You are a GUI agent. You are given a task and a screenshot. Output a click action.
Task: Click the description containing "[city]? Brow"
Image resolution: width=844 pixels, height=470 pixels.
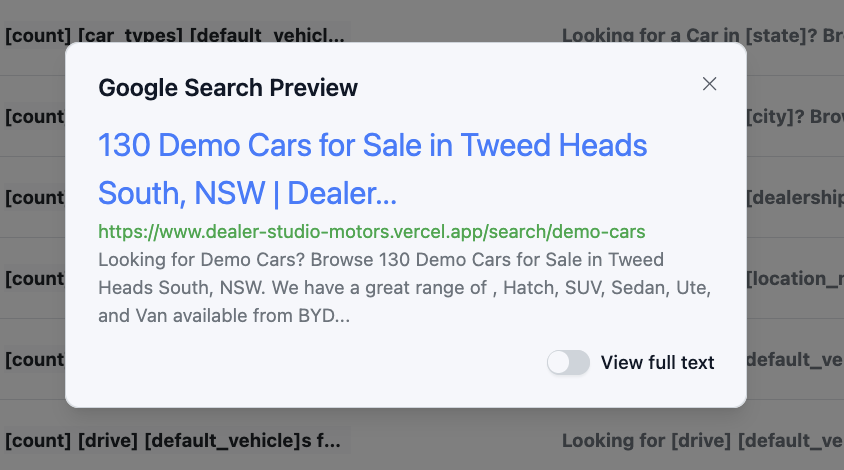point(795,116)
